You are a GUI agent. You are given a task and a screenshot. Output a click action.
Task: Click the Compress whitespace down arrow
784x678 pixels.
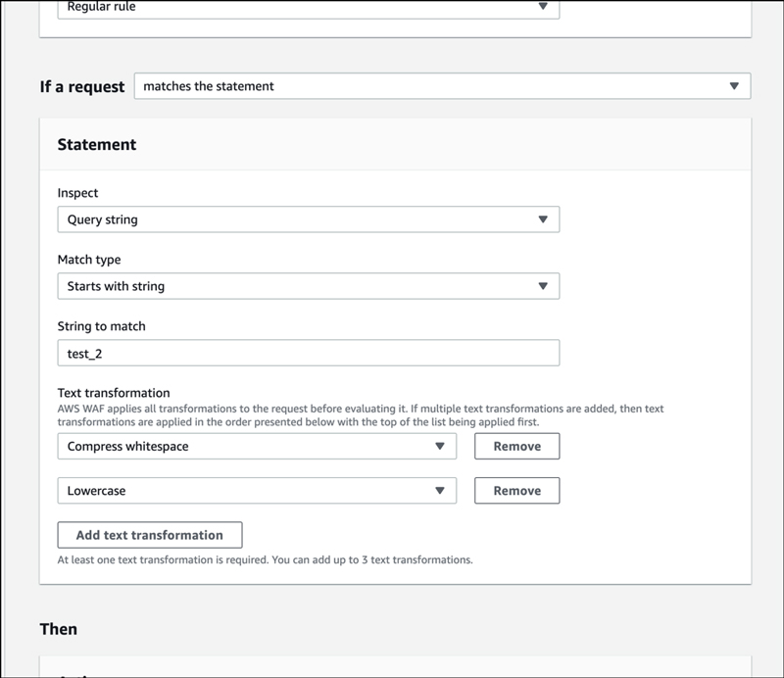(440, 446)
